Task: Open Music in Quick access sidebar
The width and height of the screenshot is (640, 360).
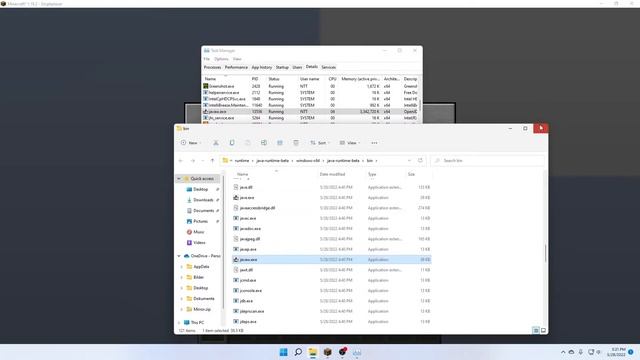Action: 198,232
